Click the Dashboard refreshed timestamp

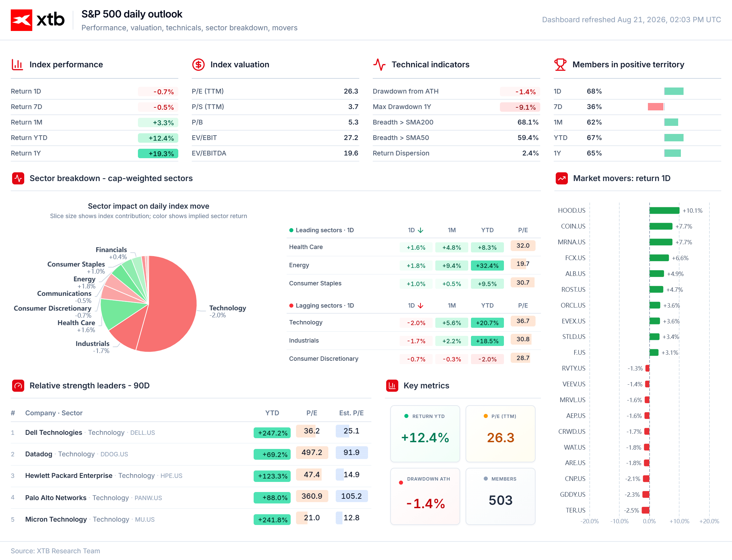pos(631,20)
